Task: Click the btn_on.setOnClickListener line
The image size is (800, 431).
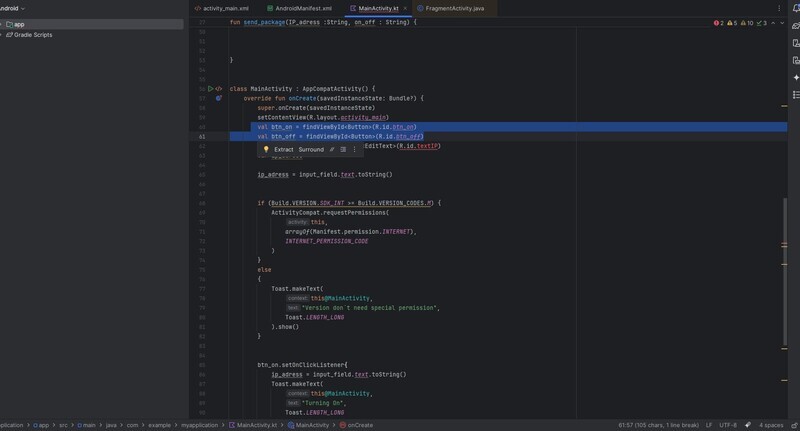Action: (x=303, y=365)
